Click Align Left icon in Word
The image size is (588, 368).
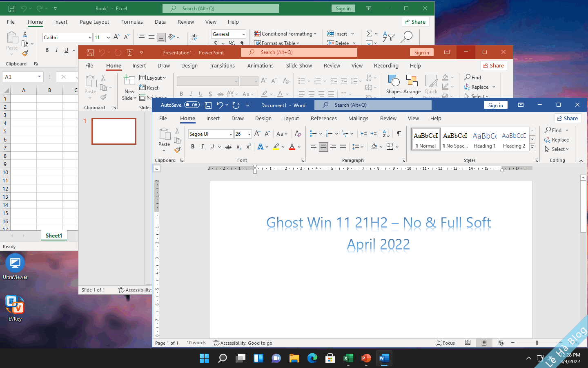[313, 147]
